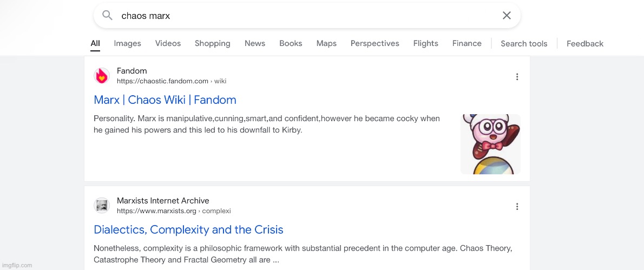Clear the search box with X icon
The image size is (644, 270).
pyautogui.click(x=507, y=16)
